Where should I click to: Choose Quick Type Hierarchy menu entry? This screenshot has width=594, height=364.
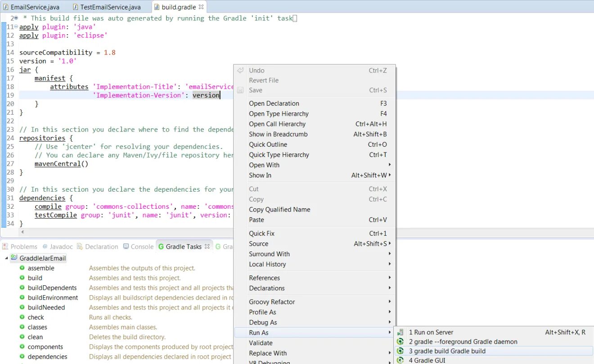tap(315, 155)
